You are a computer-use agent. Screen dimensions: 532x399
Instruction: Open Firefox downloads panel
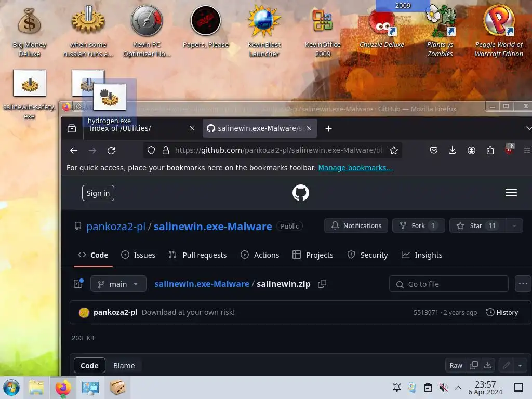(453, 150)
